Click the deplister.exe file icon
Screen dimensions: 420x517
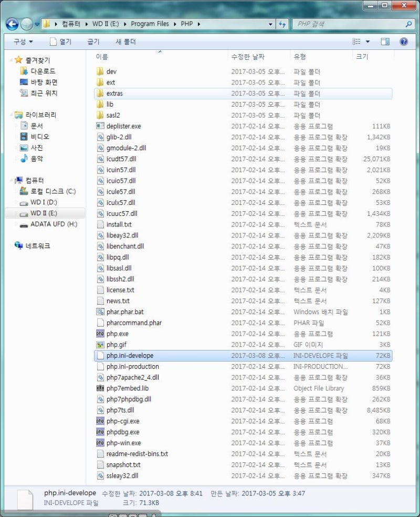tap(100, 126)
